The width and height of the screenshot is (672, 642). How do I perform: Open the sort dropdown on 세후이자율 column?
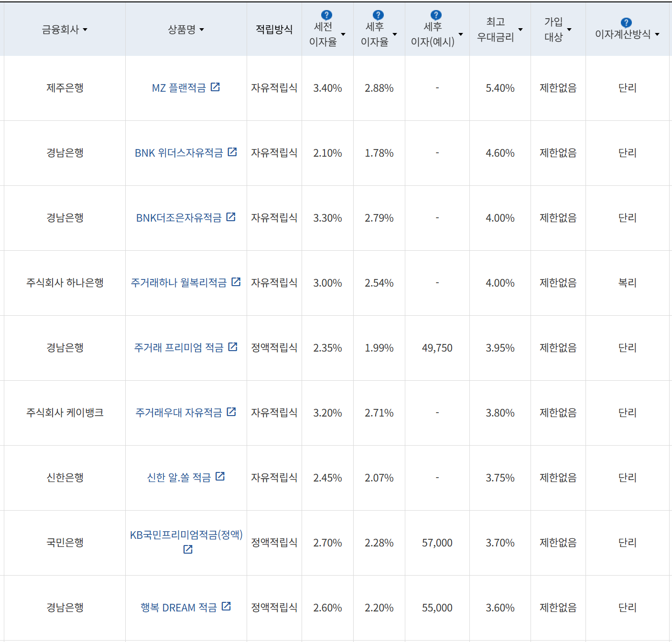(x=395, y=34)
